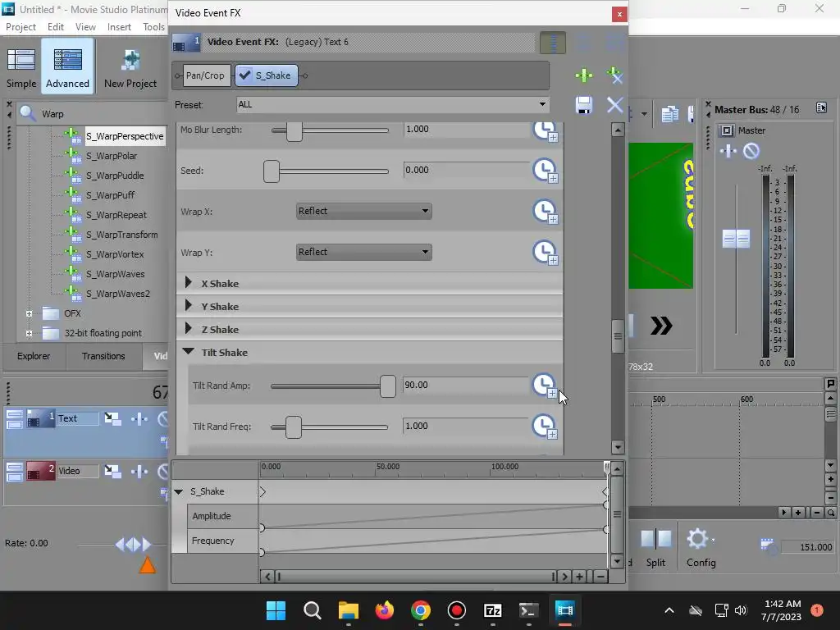Screen dimensions: 840x630
Task: Switch to the Transitions tab
Action: tap(103, 356)
